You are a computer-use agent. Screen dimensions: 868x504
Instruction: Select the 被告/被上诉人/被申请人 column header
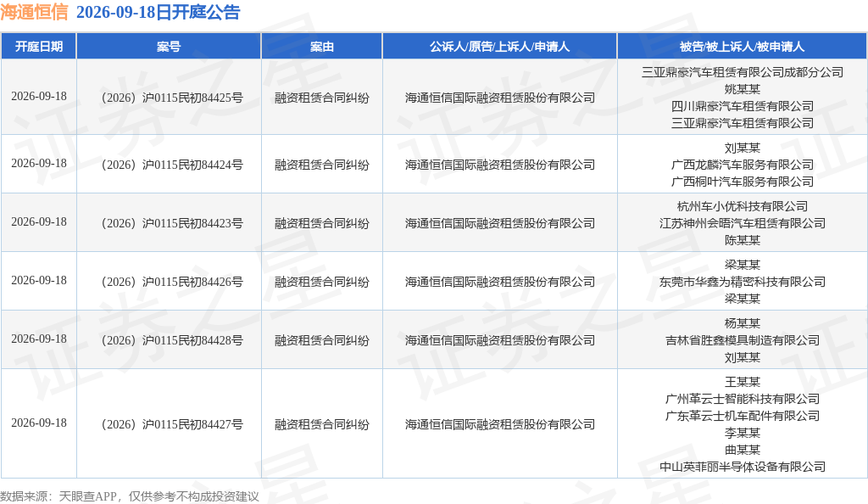click(742, 47)
